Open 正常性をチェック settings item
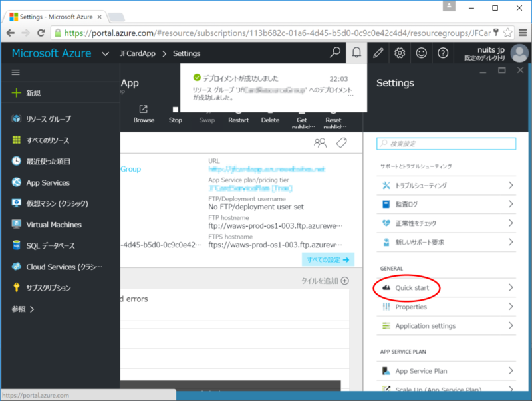Image resolution: width=532 pixels, height=401 pixels. tap(446, 223)
